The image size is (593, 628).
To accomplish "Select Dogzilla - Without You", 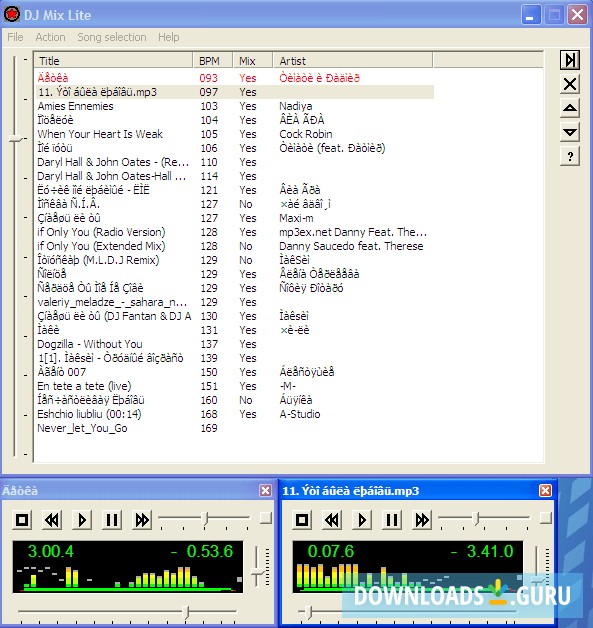I will click(90, 344).
